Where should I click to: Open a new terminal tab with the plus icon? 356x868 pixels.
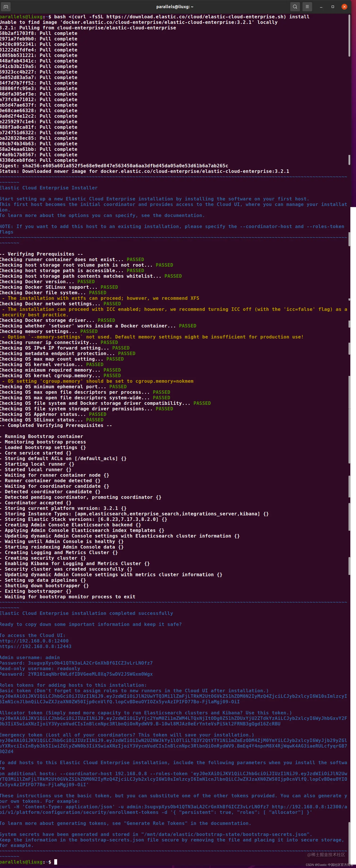[x=6, y=7]
